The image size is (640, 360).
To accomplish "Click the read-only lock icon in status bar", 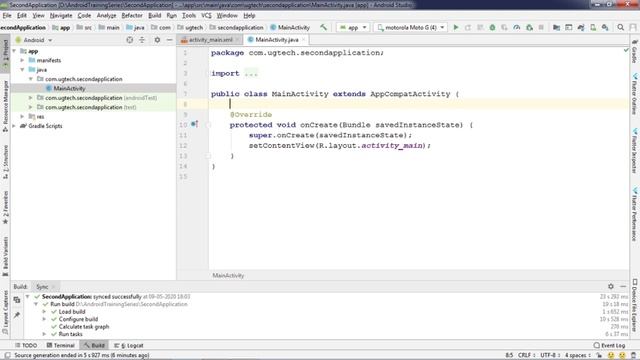I will pyautogui.click(x=599, y=356).
